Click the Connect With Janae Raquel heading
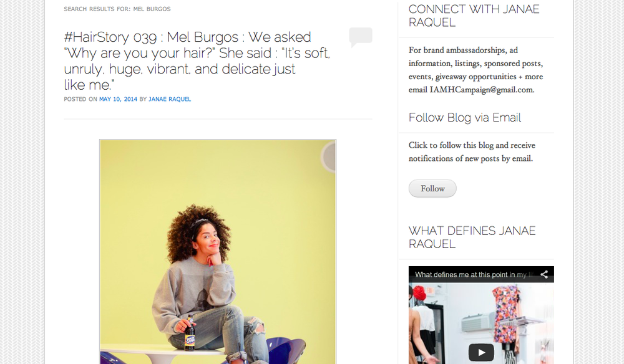 [474, 16]
